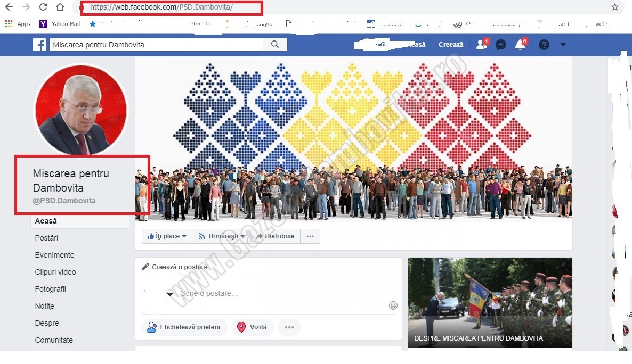This screenshot has width=632, height=364.
Task: Open Messenger conversations icon
Action: pyautogui.click(x=500, y=45)
